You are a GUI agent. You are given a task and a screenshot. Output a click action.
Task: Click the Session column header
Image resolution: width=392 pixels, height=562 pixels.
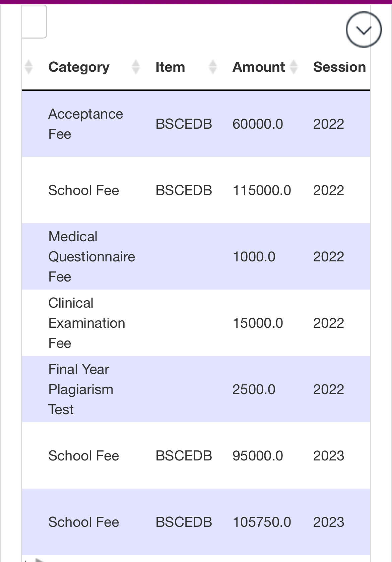point(339,67)
